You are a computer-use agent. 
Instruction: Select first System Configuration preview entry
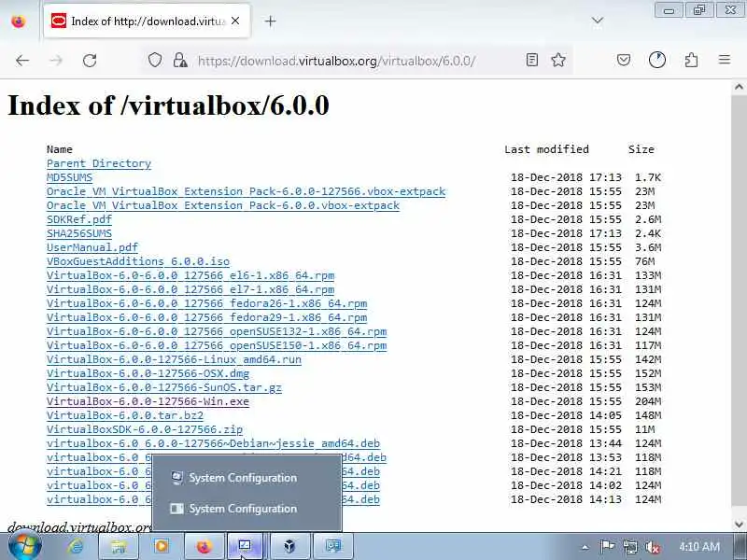[x=247, y=478]
